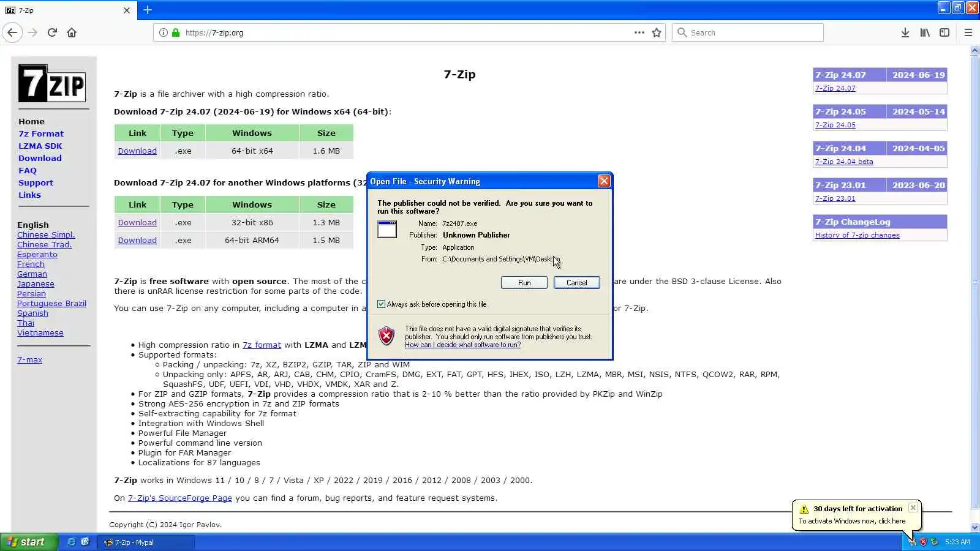980x551 pixels.
Task: Open History of 7-zip changes
Action: (x=857, y=235)
